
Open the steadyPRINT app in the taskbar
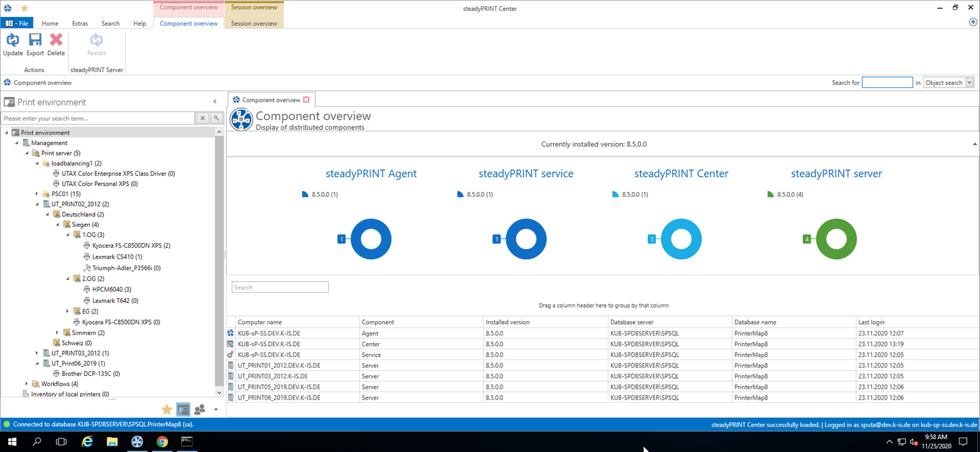point(137,442)
